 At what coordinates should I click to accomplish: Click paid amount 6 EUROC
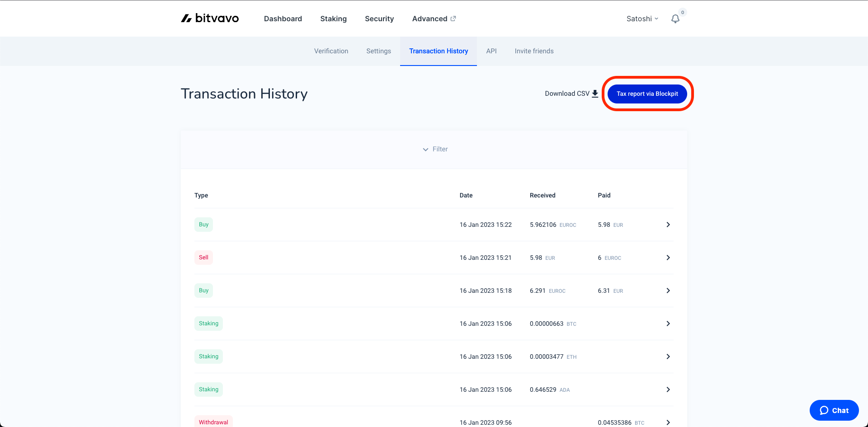609,258
